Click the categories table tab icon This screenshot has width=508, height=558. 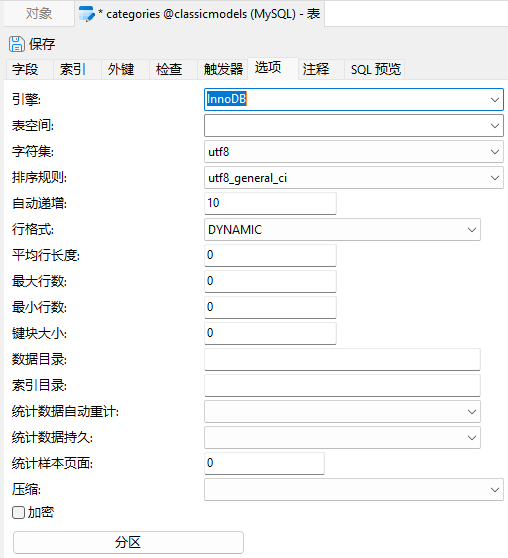(87, 14)
